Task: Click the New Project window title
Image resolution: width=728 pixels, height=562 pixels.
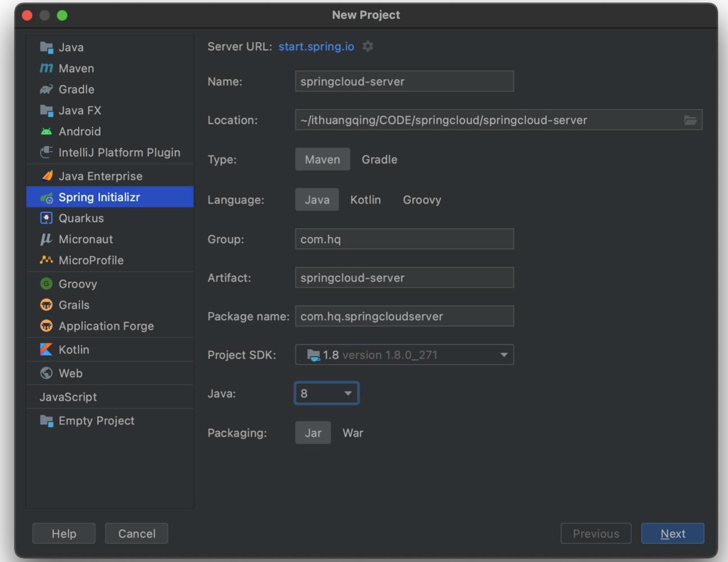Action: pyautogui.click(x=366, y=15)
